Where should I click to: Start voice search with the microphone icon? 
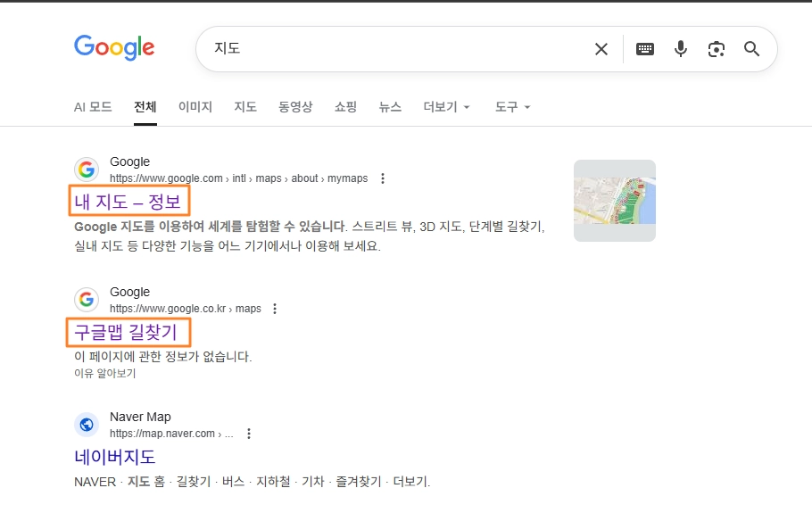681,49
